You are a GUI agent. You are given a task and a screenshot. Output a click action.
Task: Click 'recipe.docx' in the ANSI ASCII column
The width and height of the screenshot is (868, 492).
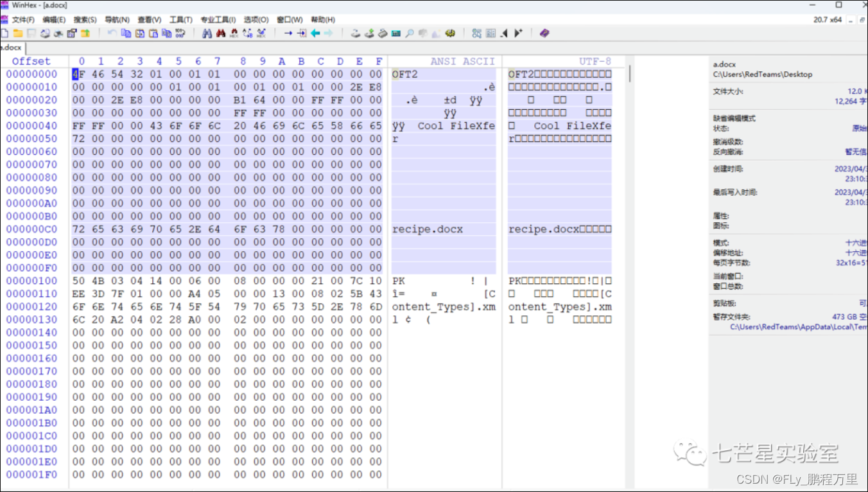[428, 229]
